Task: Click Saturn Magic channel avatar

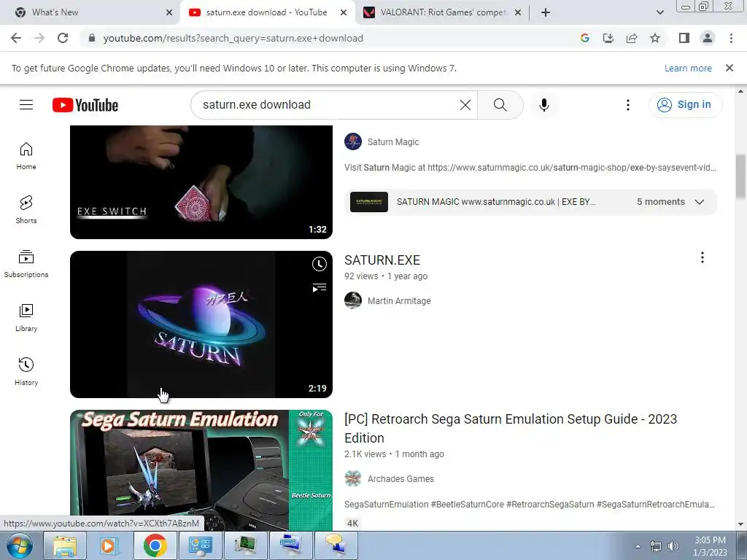Action: coord(353,141)
